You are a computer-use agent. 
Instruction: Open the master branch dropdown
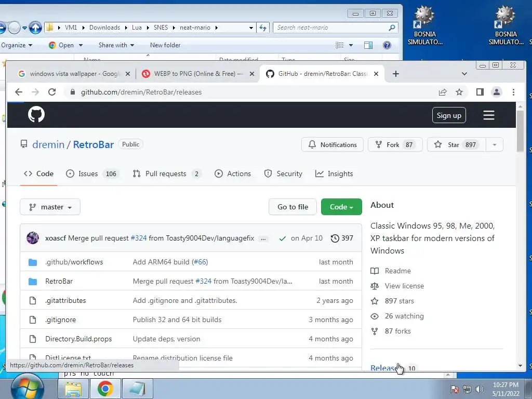50,207
